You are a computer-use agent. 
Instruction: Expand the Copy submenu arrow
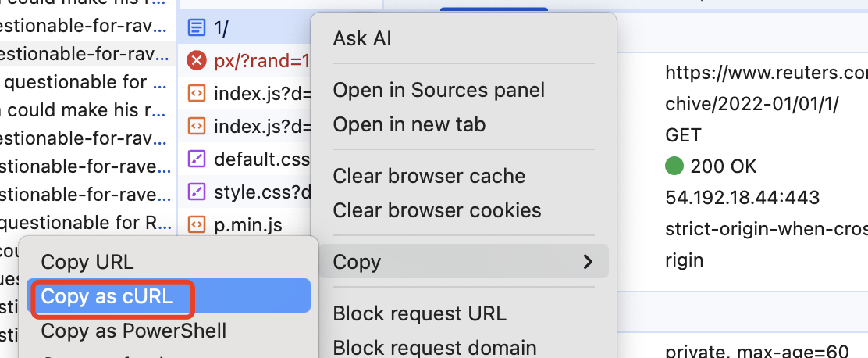[x=588, y=262]
